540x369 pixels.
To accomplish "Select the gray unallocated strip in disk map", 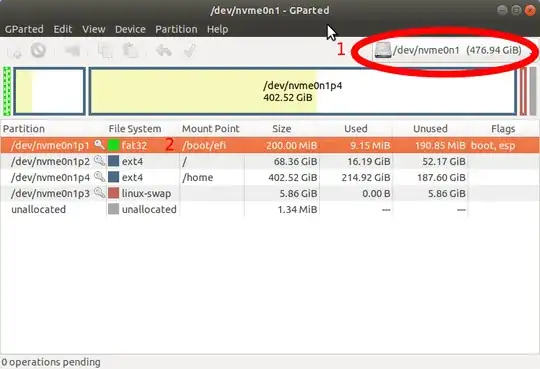I will point(533,91).
